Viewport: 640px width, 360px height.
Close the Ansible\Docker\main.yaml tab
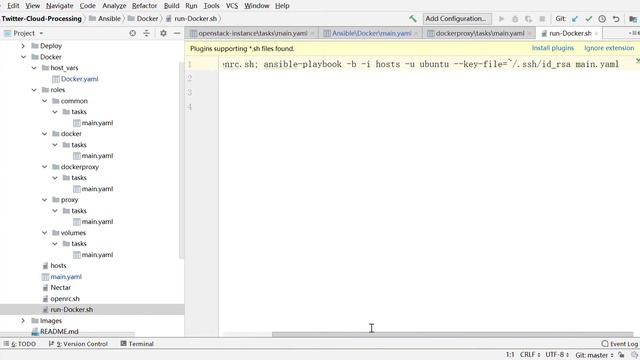416,33
